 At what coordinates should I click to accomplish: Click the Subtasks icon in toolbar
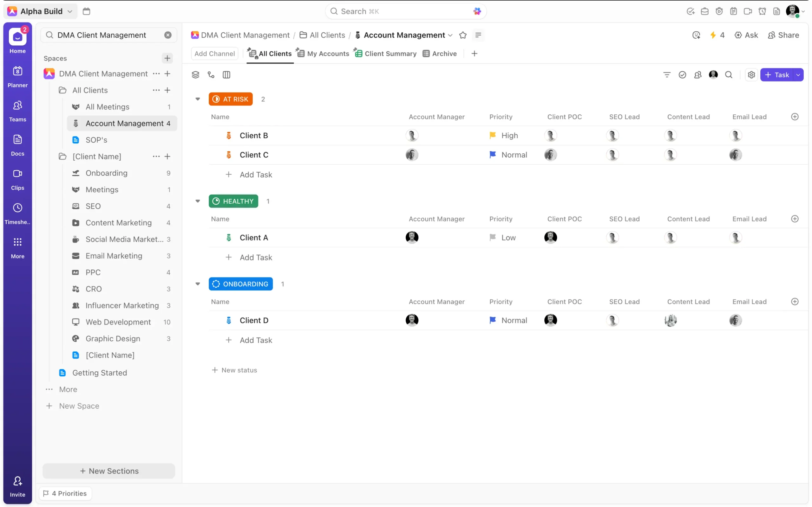pos(211,75)
